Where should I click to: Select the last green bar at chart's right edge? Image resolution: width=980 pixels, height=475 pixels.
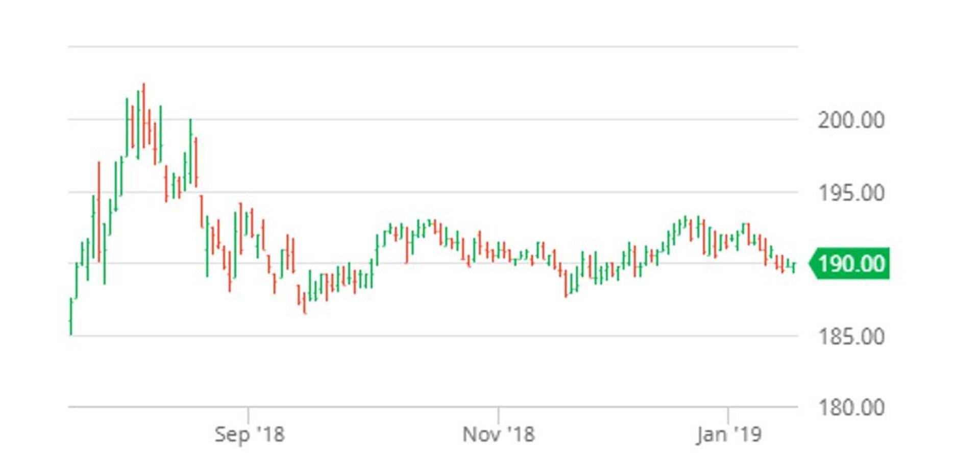794,266
